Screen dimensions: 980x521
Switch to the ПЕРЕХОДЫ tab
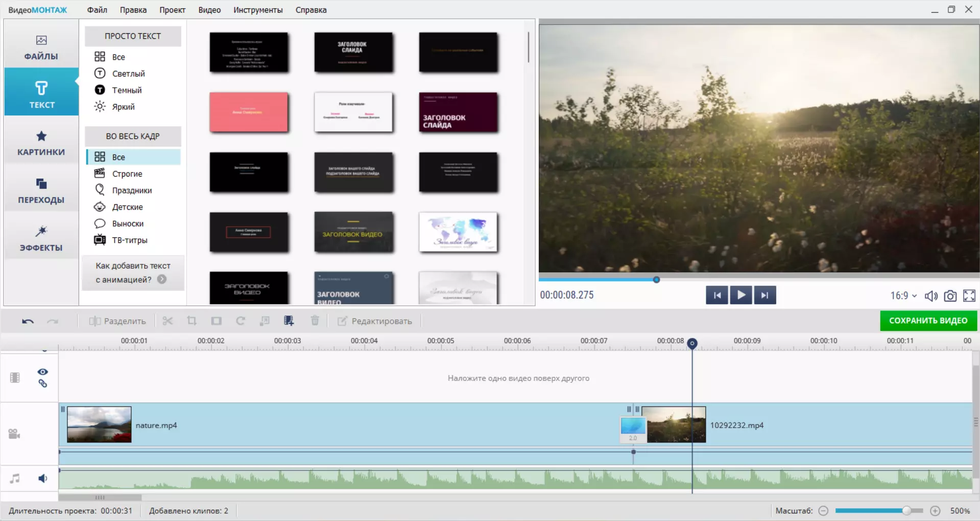(41, 191)
